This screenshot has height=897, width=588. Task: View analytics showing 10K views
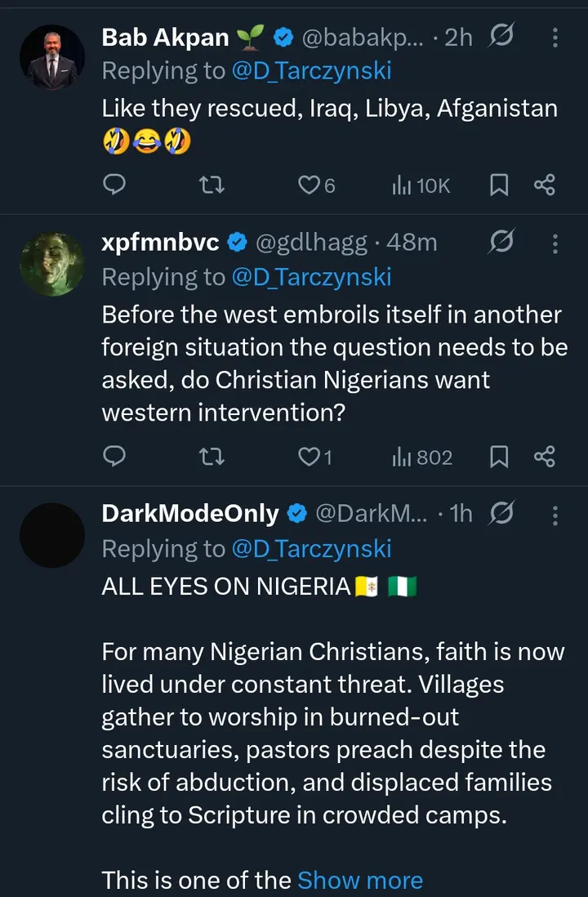tap(421, 185)
